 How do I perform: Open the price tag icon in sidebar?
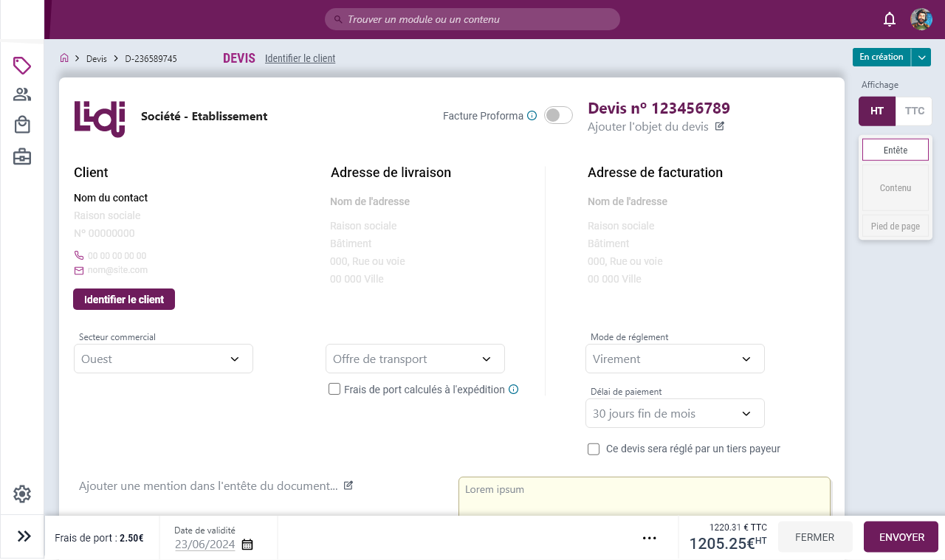point(22,66)
